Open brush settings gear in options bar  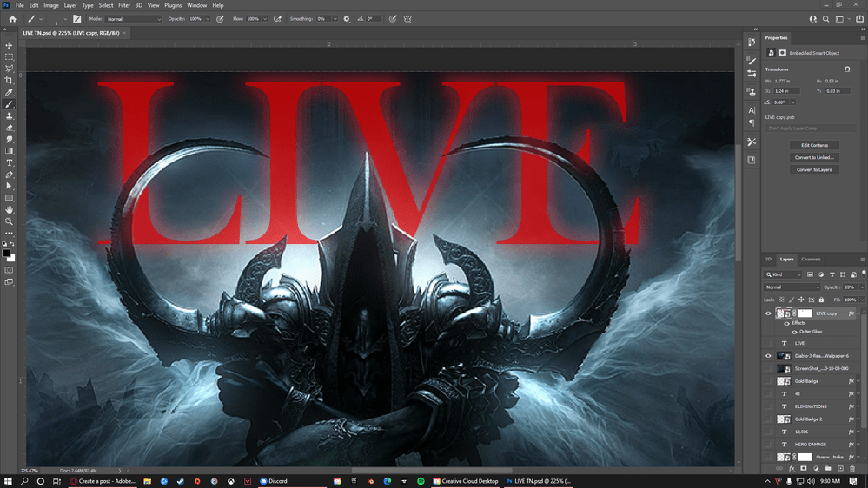347,18
